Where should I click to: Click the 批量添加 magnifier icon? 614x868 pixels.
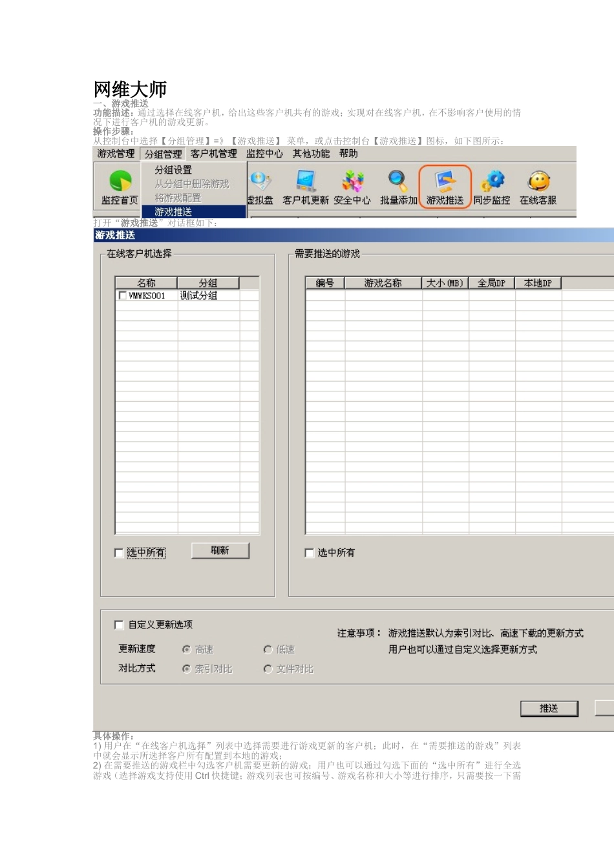(398, 187)
